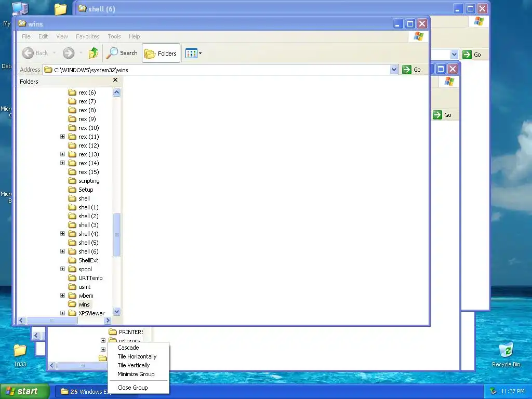Click folder tree scroll right arrow
Viewport: 532px width, 399px height.
coord(108,320)
